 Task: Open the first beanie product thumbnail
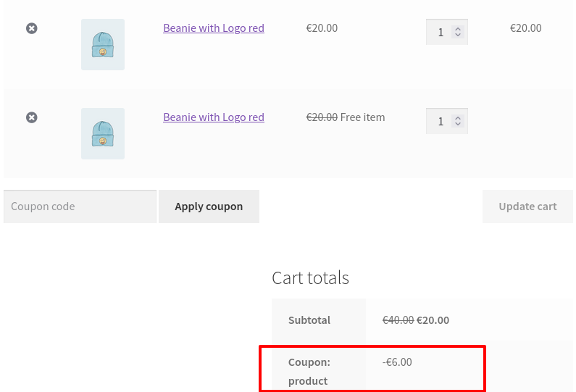pyautogui.click(x=103, y=44)
